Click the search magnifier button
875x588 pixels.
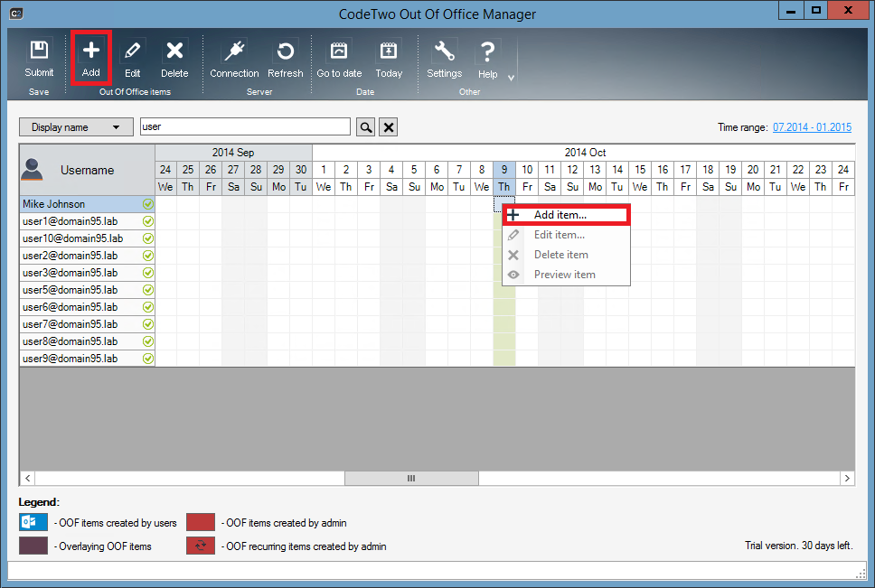click(x=365, y=127)
